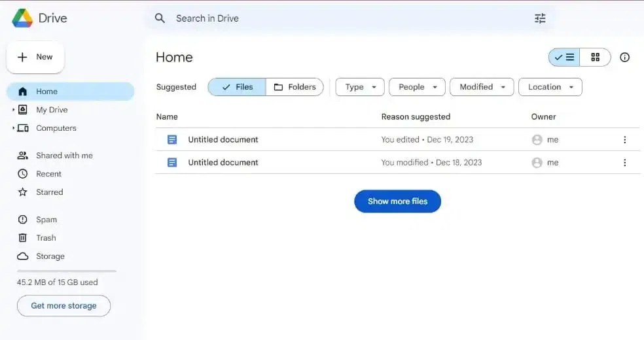The height and width of the screenshot is (340, 644).
Task: Click the Reason suggested column header
Action: coord(416,117)
